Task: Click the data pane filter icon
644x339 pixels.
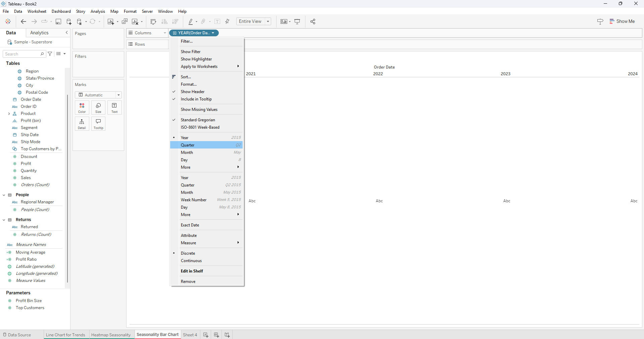Action: click(50, 54)
